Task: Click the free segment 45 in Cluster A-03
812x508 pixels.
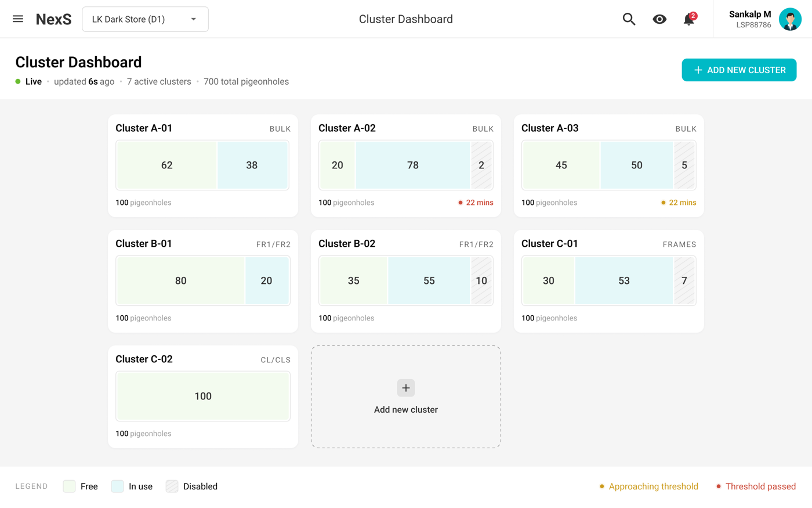Action: click(561, 165)
